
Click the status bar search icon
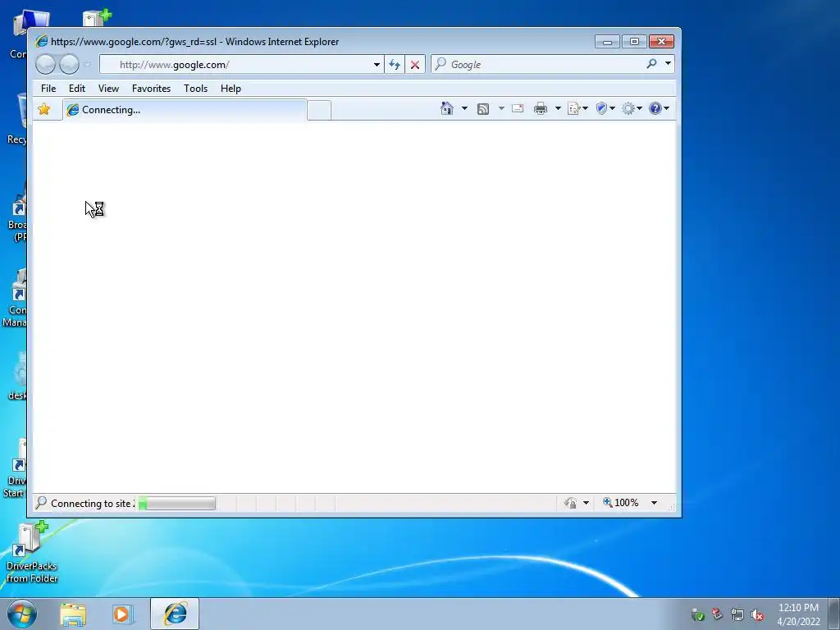[41, 503]
